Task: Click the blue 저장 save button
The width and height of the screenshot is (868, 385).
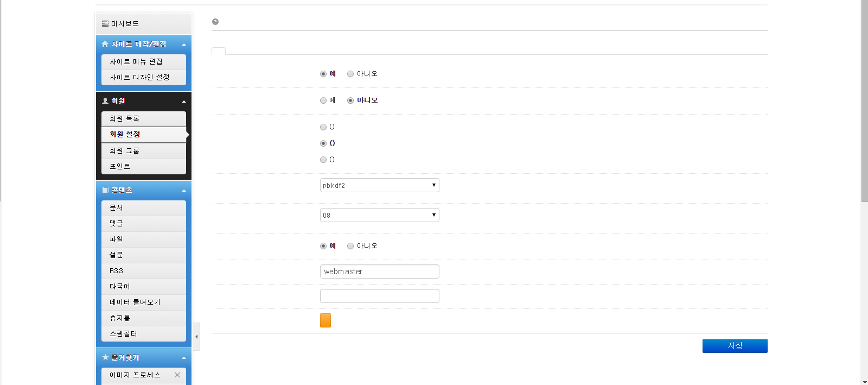Action: [735, 346]
